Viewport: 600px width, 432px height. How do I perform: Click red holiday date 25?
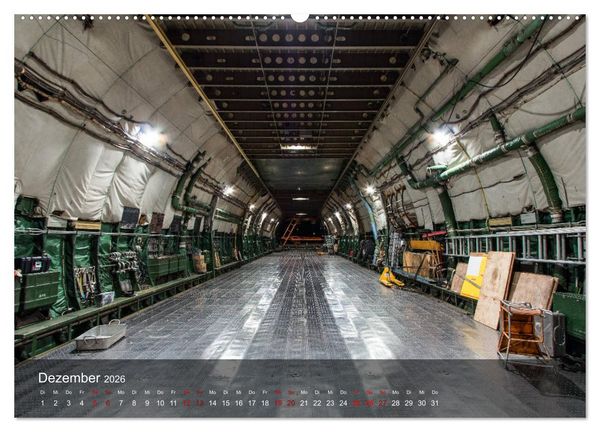(357, 403)
